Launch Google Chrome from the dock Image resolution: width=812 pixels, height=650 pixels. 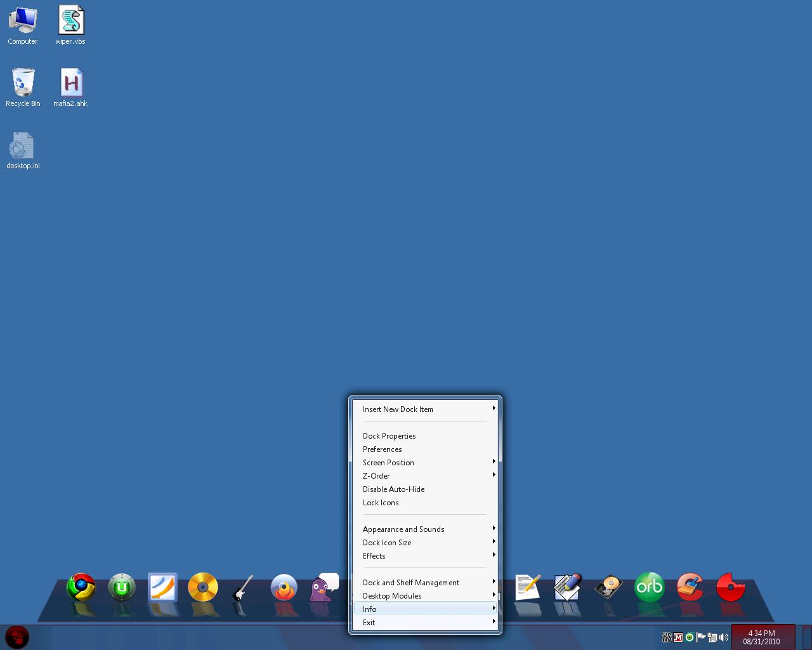(81, 587)
